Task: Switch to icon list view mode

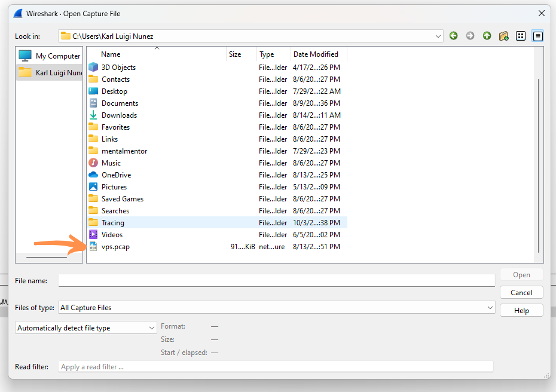Action: 521,36
